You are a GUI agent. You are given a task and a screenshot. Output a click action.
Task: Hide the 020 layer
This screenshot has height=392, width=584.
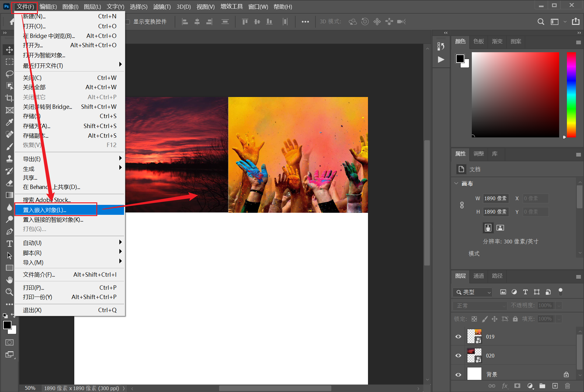[458, 356]
